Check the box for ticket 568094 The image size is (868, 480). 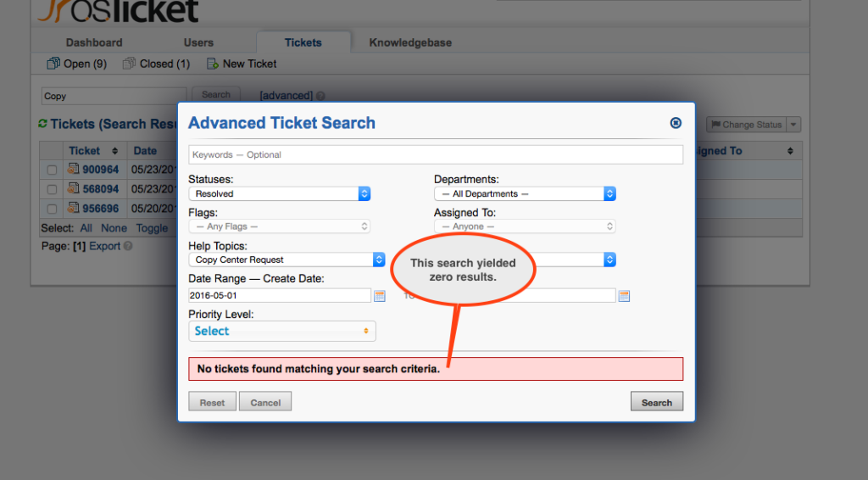(x=52, y=189)
